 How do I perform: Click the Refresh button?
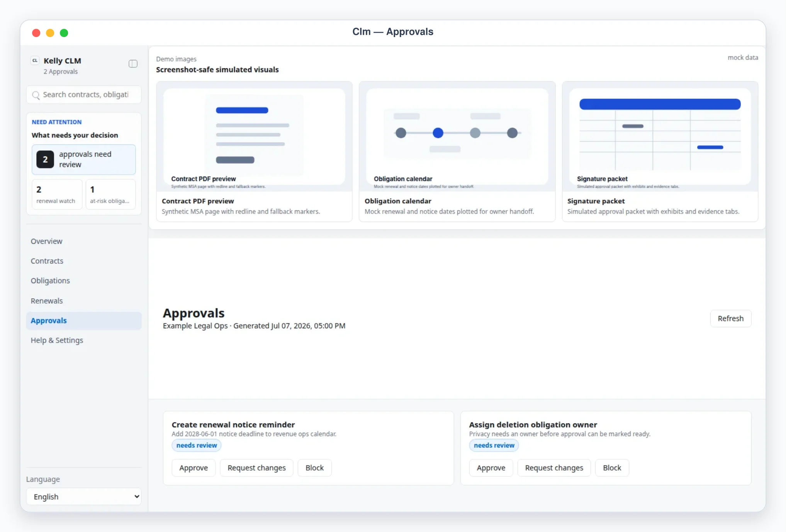tap(730, 318)
